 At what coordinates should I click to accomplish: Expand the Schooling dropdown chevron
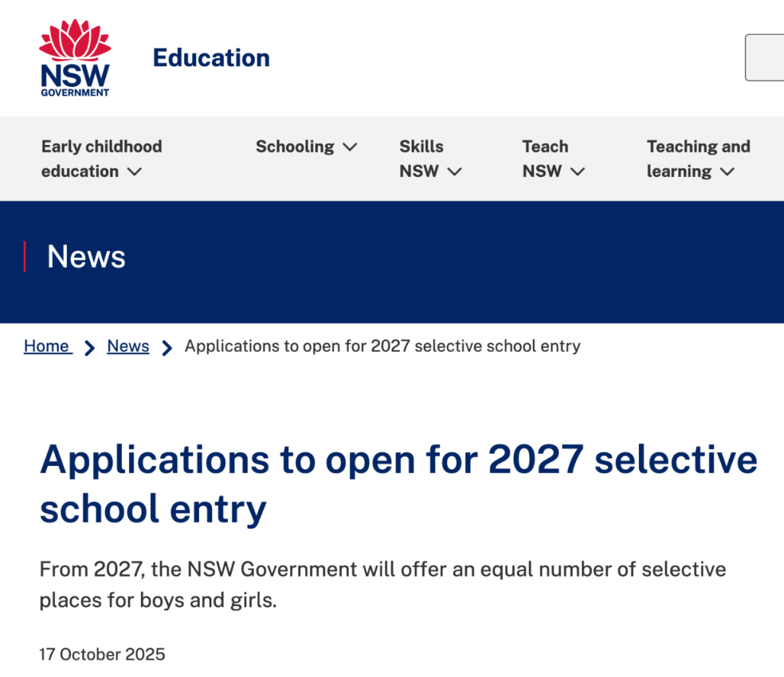pos(350,147)
